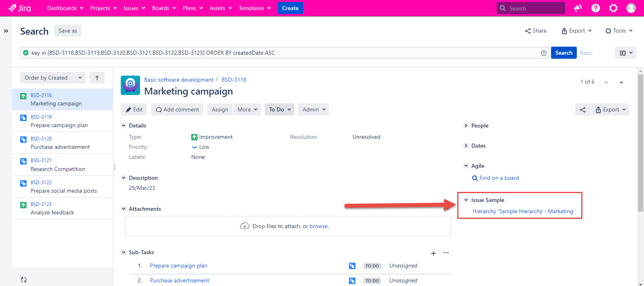
Task: Toggle sort direction arrow button
Action: 97,78
